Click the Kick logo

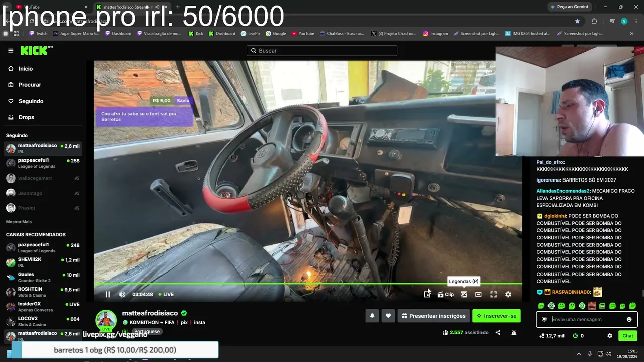tap(36, 50)
